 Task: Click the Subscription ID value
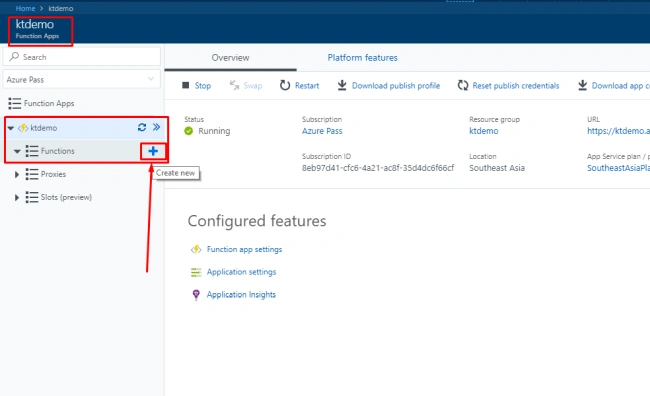click(x=378, y=168)
